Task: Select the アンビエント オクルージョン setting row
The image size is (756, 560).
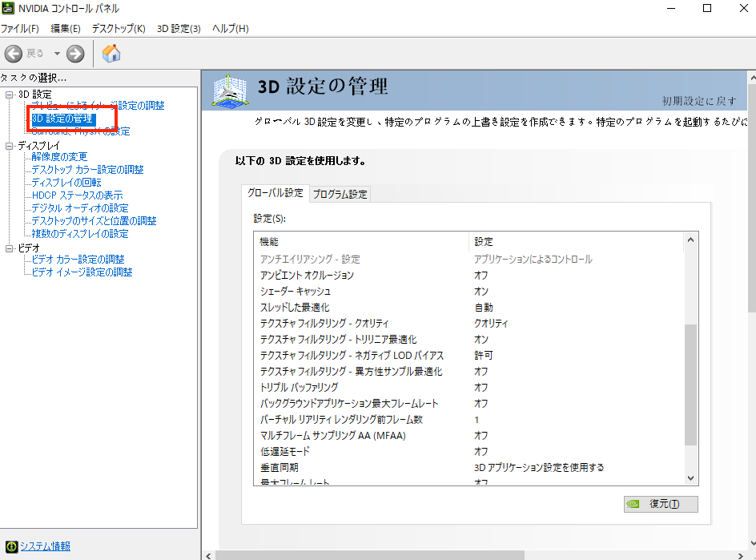Action: click(468, 276)
